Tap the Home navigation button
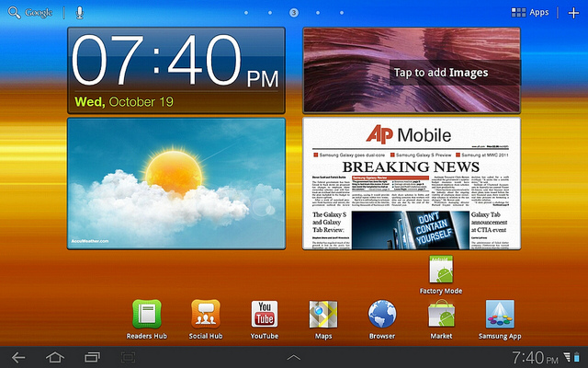The height and width of the screenshot is (368, 588). [x=55, y=357]
